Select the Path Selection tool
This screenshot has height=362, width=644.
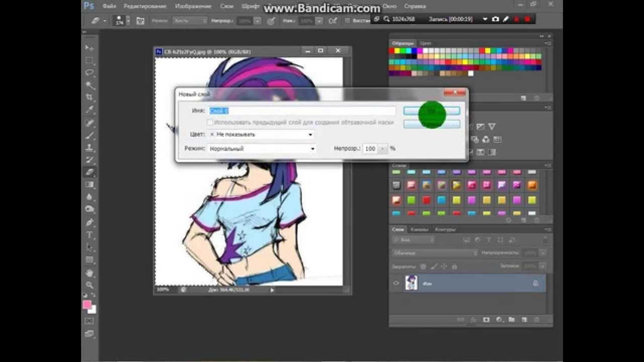(90, 247)
